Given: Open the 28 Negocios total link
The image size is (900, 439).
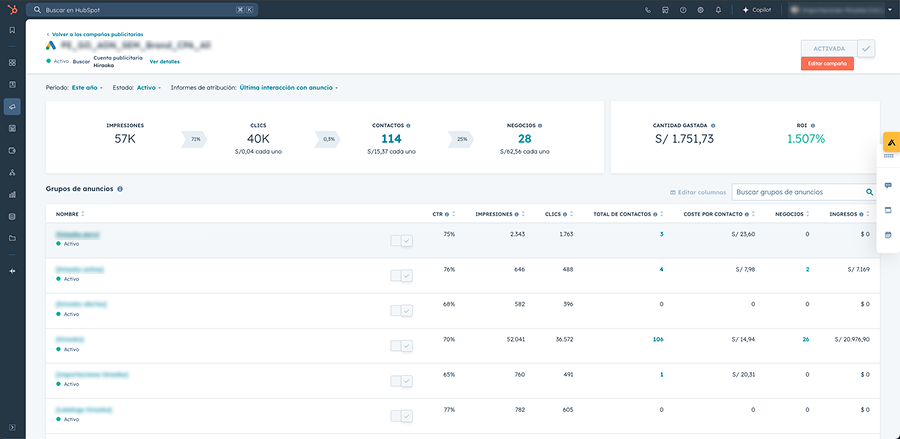Looking at the screenshot, I should (525, 138).
